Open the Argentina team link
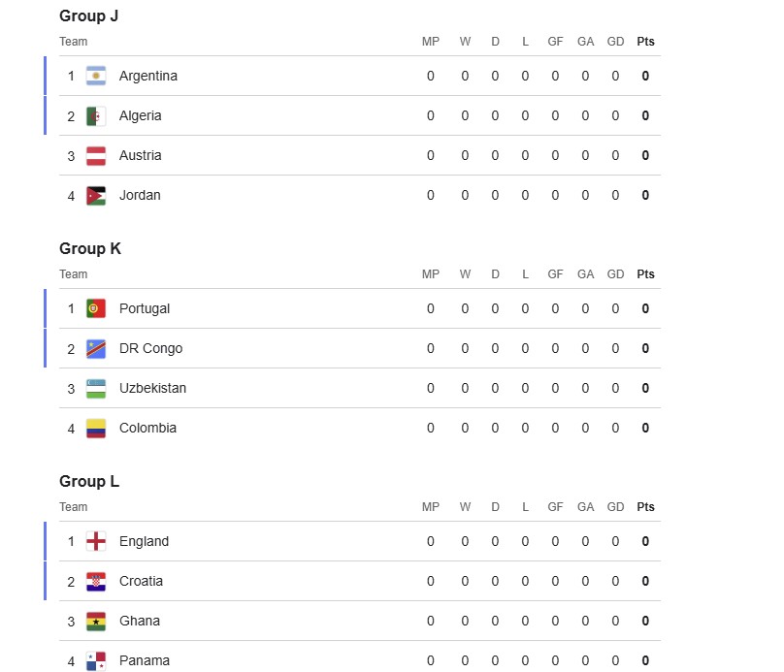 pyautogui.click(x=147, y=76)
